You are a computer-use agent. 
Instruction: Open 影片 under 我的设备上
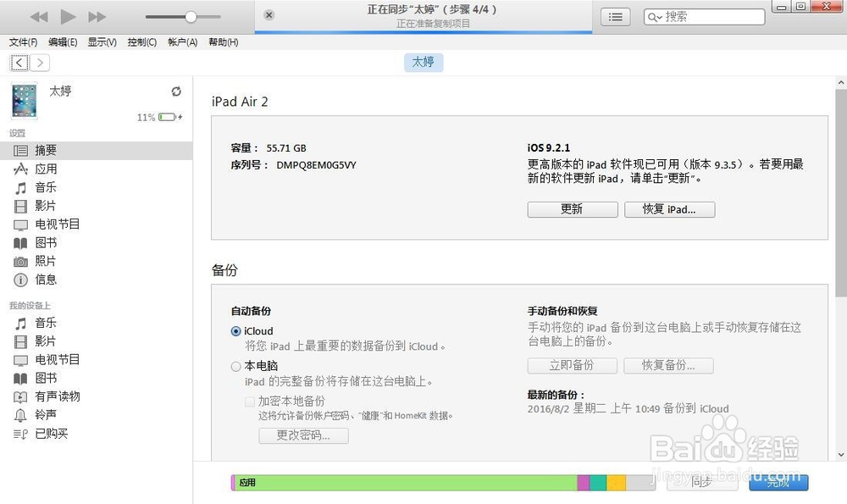(x=97, y=341)
